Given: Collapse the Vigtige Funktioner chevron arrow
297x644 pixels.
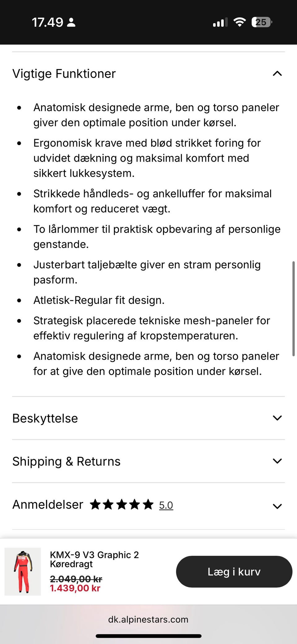Looking at the screenshot, I should click(277, 74).
